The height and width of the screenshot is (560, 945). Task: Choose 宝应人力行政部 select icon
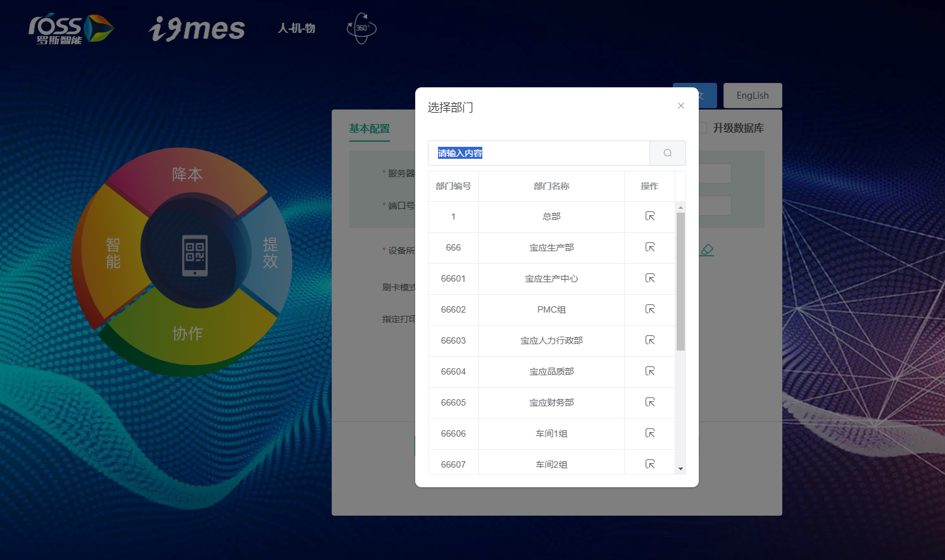pyautogui.click(x=649, y=340)
